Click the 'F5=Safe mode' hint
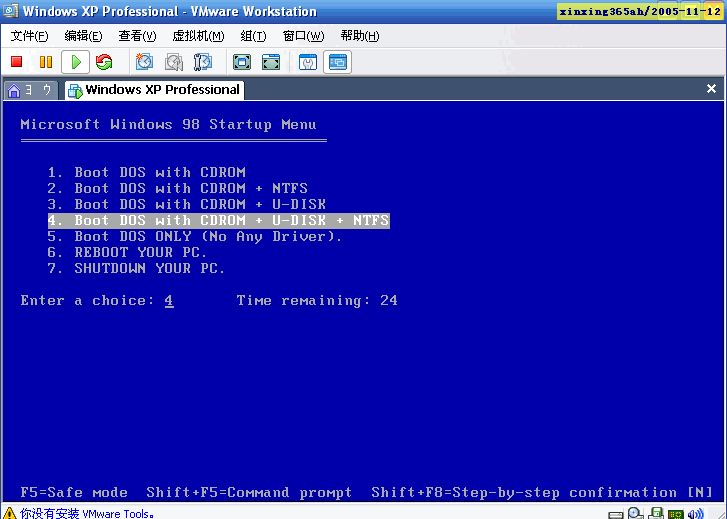Image resolution: width=727 pixels, height=519 pixels. coord(74,492)
